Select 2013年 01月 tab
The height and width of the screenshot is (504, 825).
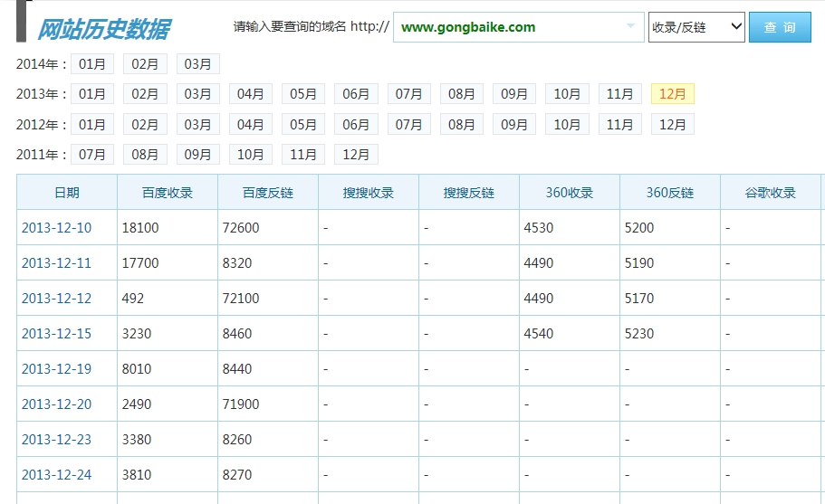pos(92,94)
